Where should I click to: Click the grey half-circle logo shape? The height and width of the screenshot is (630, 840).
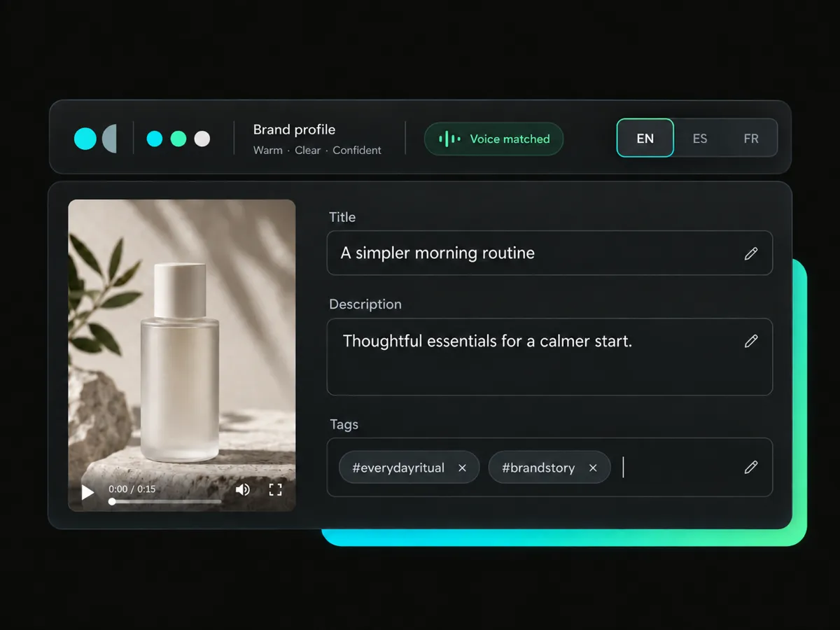pyautogui.click(x=110, y=139)
